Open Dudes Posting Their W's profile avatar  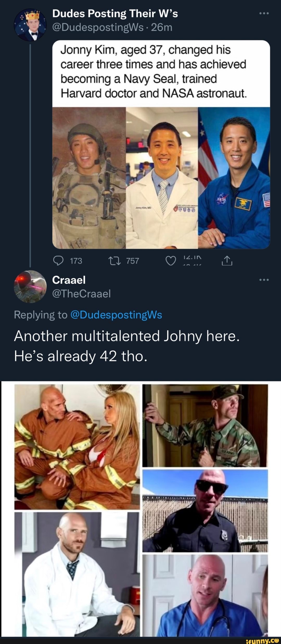coord(30,25)
